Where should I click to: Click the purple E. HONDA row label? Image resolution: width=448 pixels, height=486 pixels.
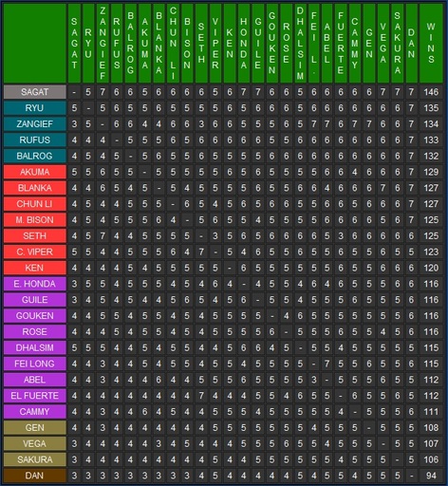[35, 284]
